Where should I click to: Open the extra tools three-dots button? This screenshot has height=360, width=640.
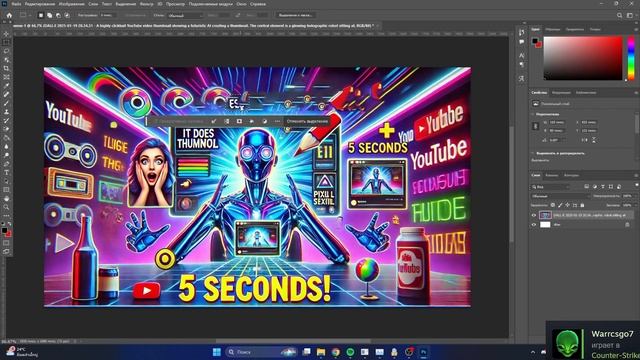point(6,215)
